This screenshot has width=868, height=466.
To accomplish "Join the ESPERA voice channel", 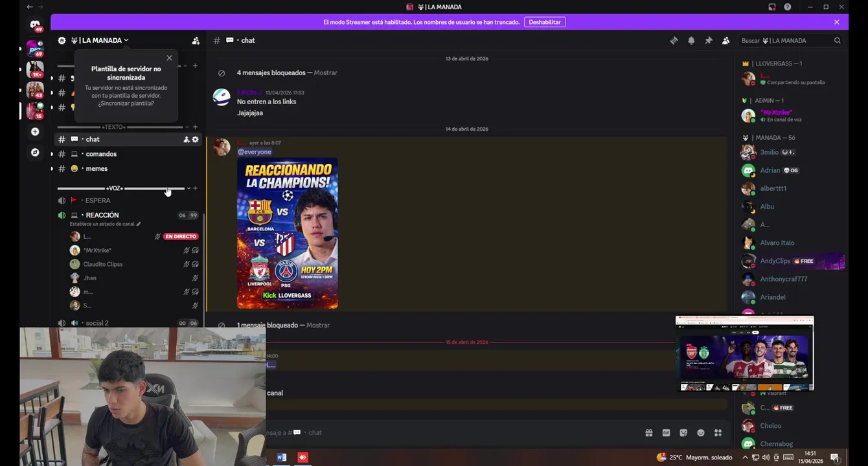I will [128, 201].
